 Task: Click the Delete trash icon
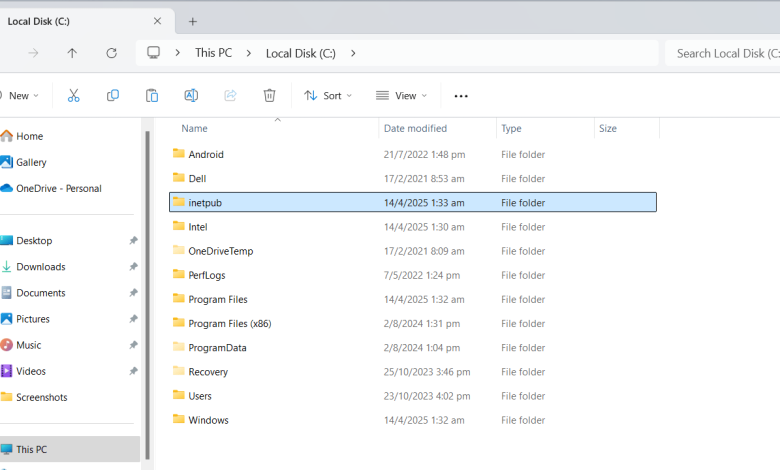pos(269,95)
